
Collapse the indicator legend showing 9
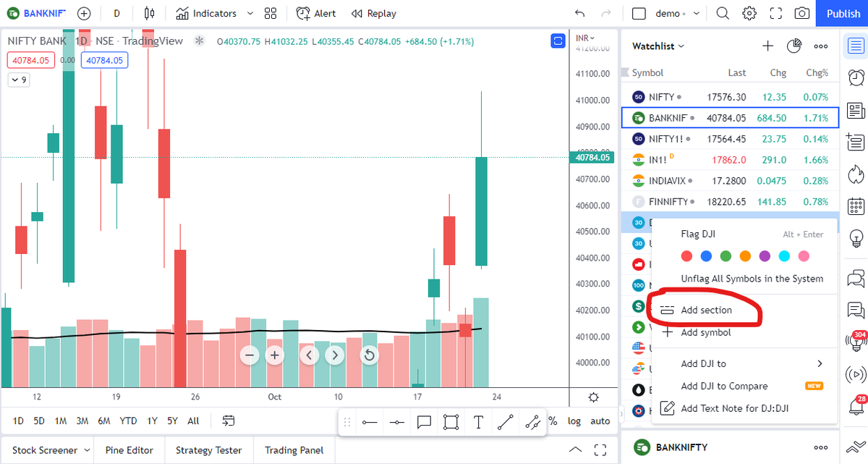click(19, 80)
